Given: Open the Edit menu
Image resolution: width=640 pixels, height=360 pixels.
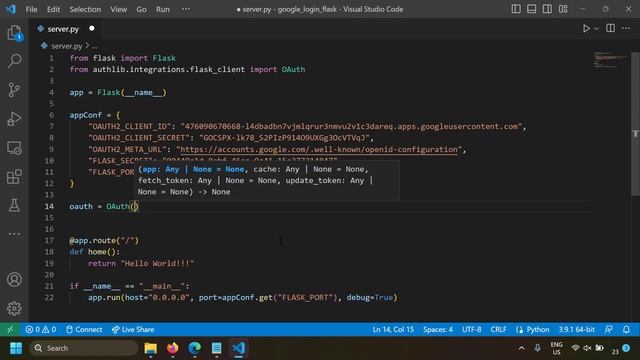Looking at the screenshot, I should pos(53,9).
